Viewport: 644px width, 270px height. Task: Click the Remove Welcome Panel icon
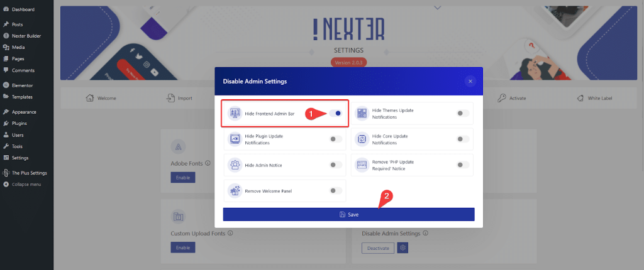coord(235,191)
